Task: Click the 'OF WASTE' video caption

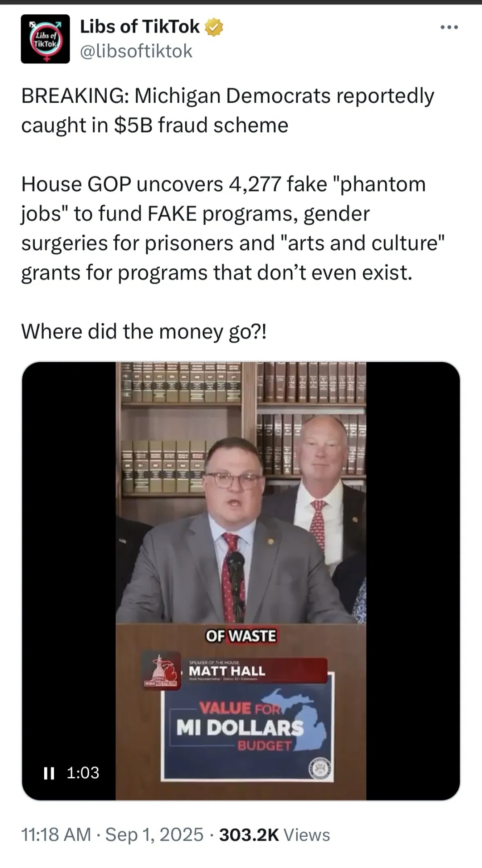Action: (x=241, y=636)
